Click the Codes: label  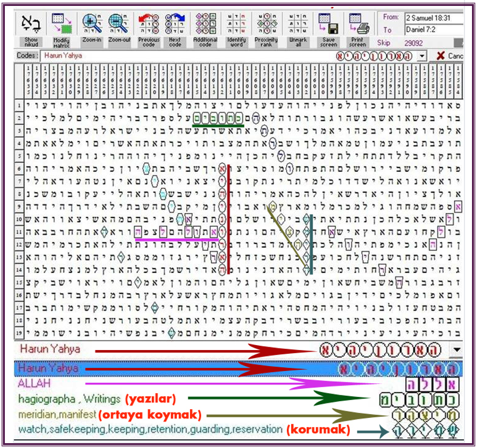click(x=27, y=55)
